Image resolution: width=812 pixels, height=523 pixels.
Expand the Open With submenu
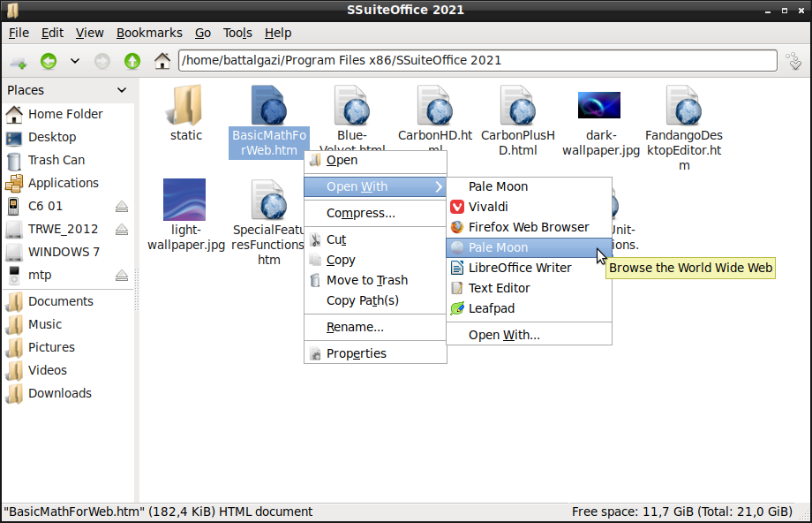coord(375,187)
